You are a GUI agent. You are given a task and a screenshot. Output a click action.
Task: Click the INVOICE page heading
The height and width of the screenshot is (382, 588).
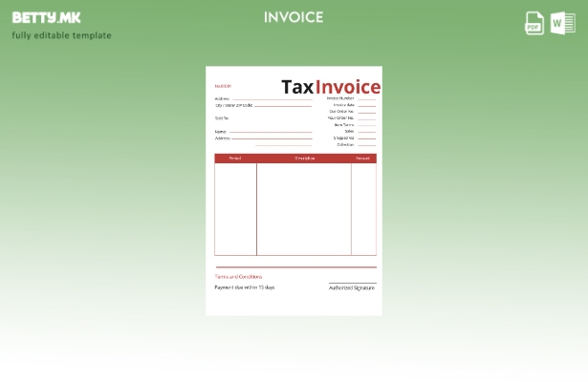[x=294, y=17]
